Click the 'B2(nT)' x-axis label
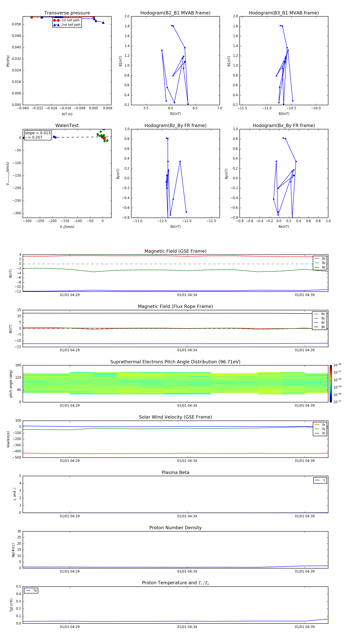351x644 pixels. [x=175, y=114]
